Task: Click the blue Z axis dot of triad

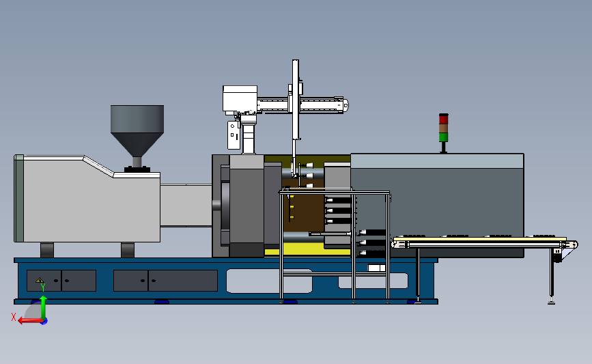Action: [44, 322]
